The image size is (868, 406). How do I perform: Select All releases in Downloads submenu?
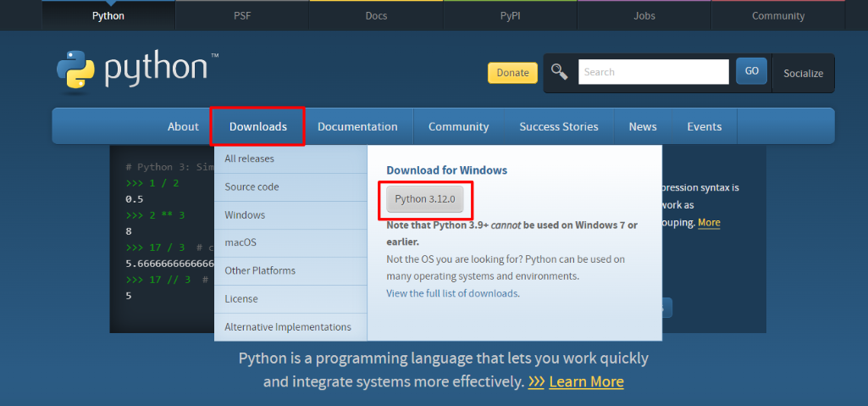[x=290, y=159]
